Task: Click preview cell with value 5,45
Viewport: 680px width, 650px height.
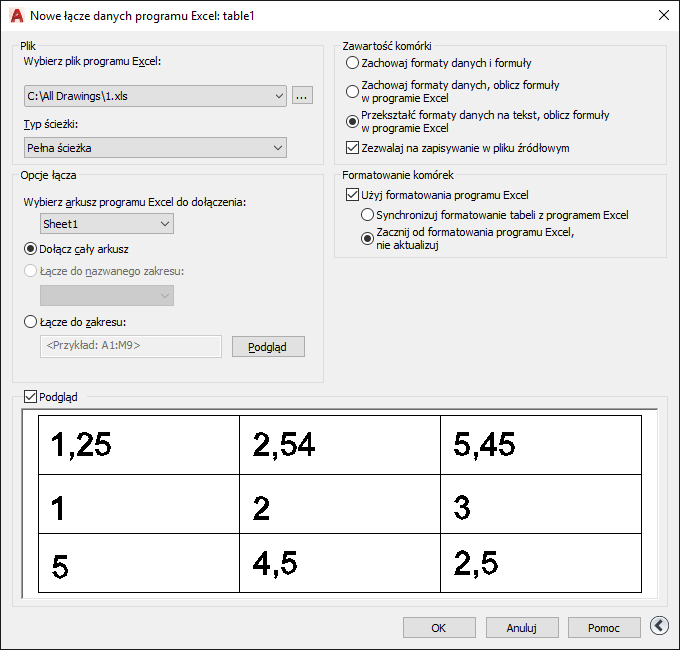Action: [541, 445]
